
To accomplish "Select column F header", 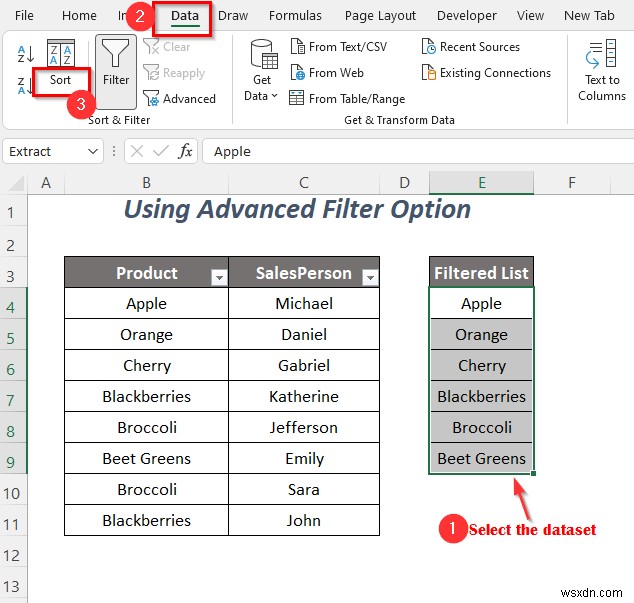I will click(x=572, y=183).
